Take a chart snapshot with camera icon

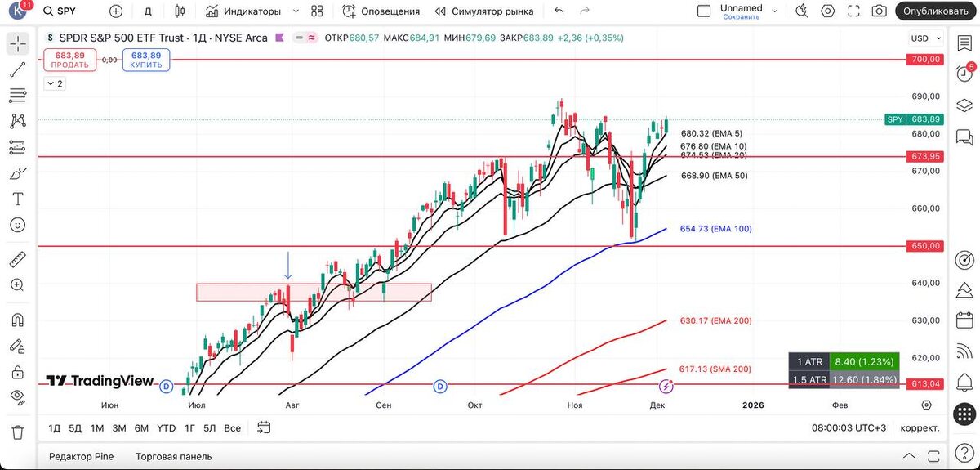tap(879, 11)
